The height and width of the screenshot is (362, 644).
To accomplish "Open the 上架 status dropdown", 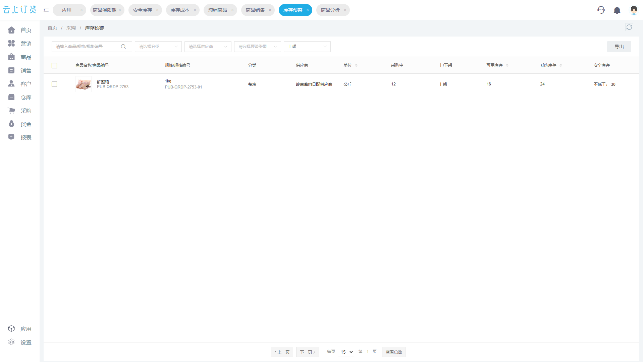I will point(307,47).
